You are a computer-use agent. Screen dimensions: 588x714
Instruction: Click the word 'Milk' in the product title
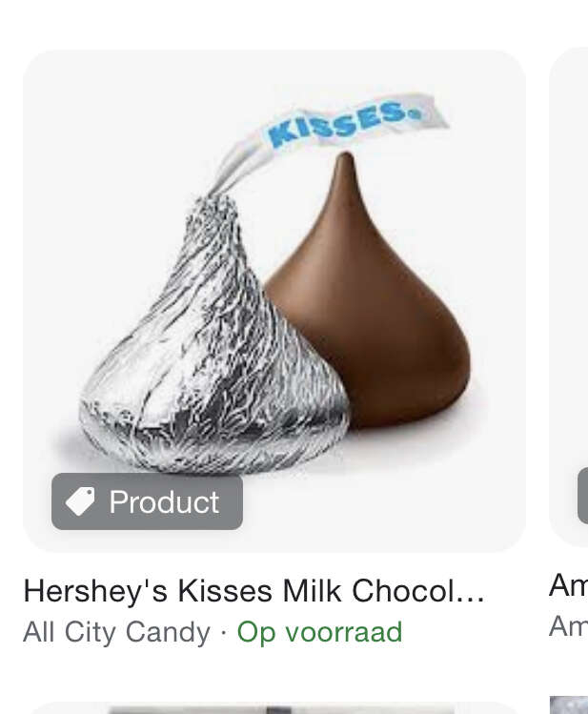point(313,590)
